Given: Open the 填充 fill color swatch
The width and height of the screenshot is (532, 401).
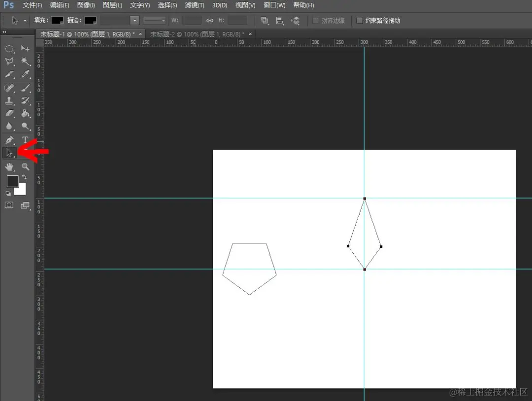Looking at the screenshot, I should pyautogui.click(x=57, y=20).
